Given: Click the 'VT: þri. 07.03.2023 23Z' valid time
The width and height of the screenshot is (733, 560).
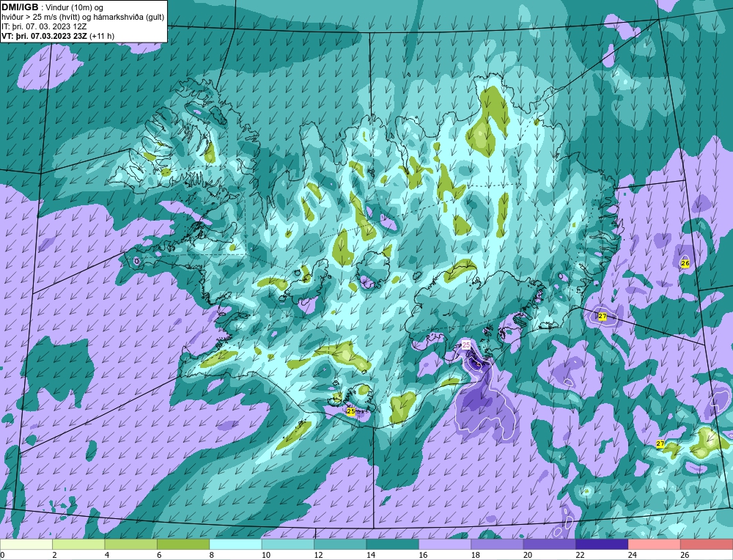Looking at the screenshot, I should [x=44, y=36].
